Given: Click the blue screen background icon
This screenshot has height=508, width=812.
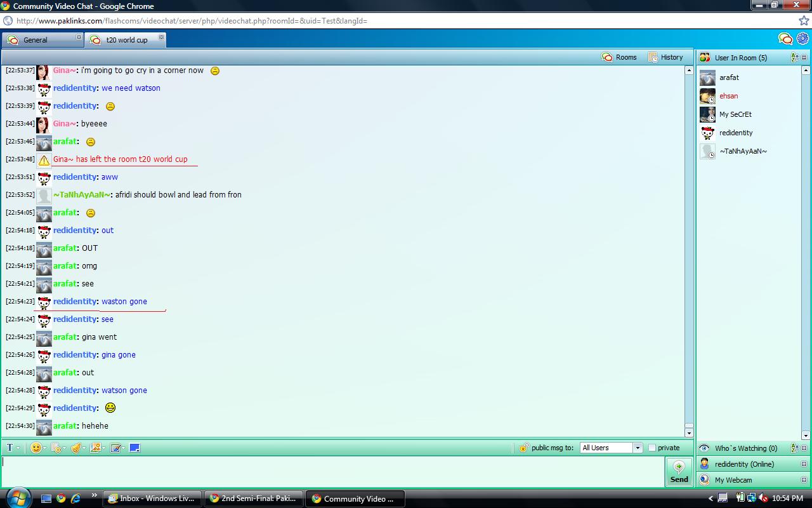Looking at the screenshot, I should point(134,448).
